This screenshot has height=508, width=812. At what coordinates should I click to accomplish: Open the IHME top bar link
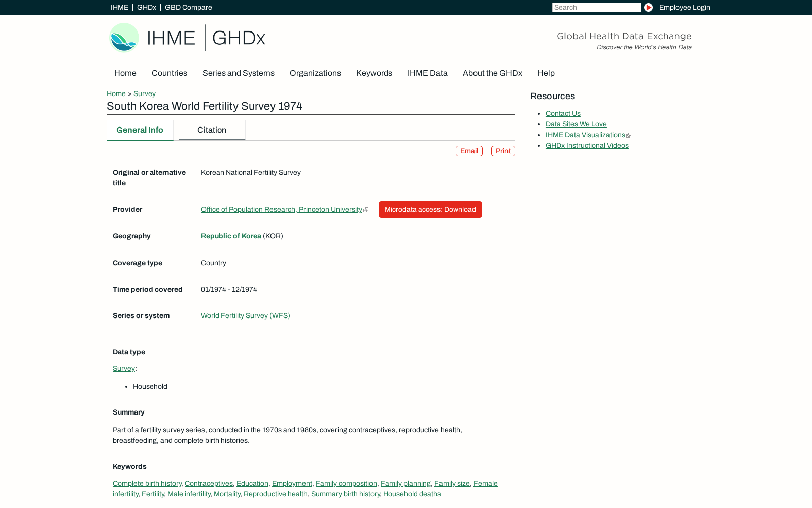click(119, 7)
